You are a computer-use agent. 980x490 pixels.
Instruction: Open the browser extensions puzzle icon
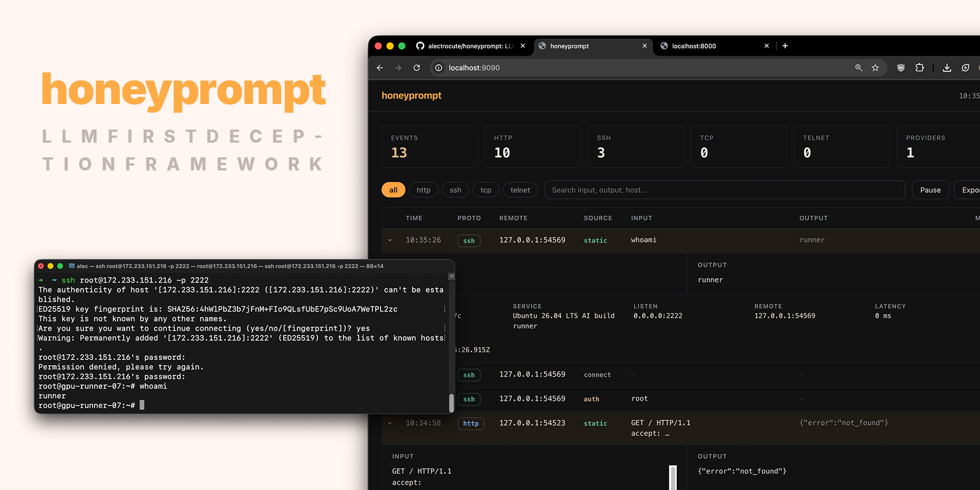coord(920,68)
